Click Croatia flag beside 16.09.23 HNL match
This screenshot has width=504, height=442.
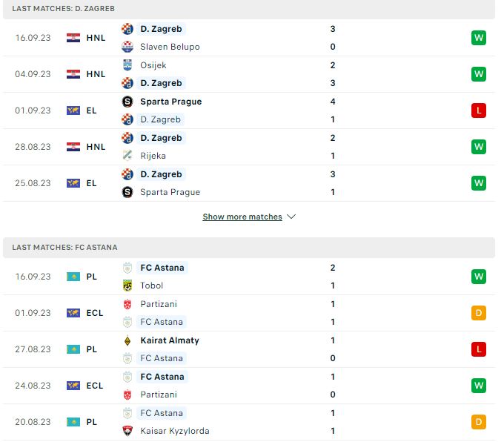pyautogui.click(x=73, y=38)
